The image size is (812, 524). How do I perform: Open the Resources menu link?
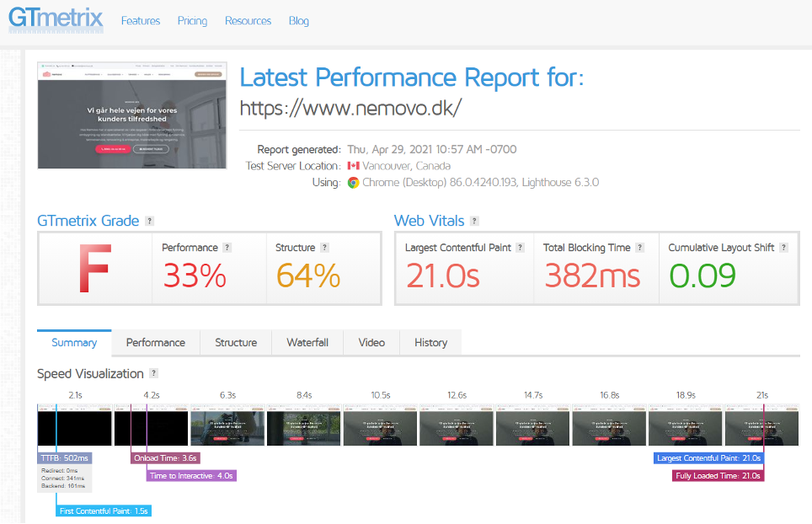click(x=248, y=21)
